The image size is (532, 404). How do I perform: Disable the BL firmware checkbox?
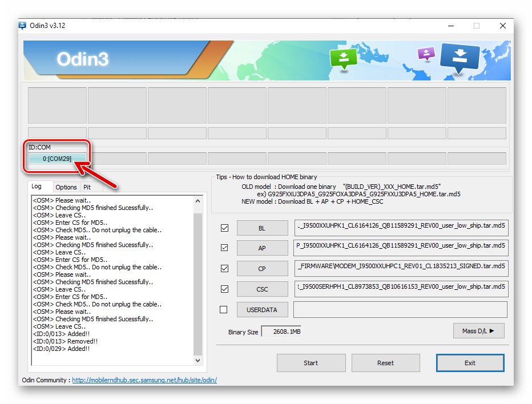point(224,227)
